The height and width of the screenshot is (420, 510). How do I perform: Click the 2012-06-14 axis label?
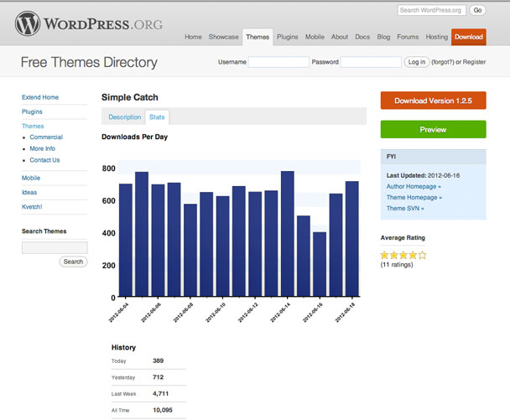280,313
